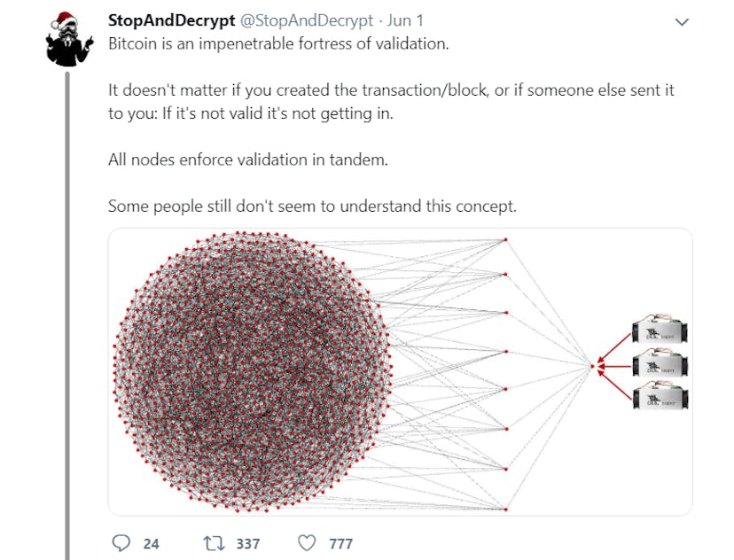This screenshot has height=560, width=734.
Task: Click the "All nodes enforce validation in tandem" line
Action: [248, 159]
